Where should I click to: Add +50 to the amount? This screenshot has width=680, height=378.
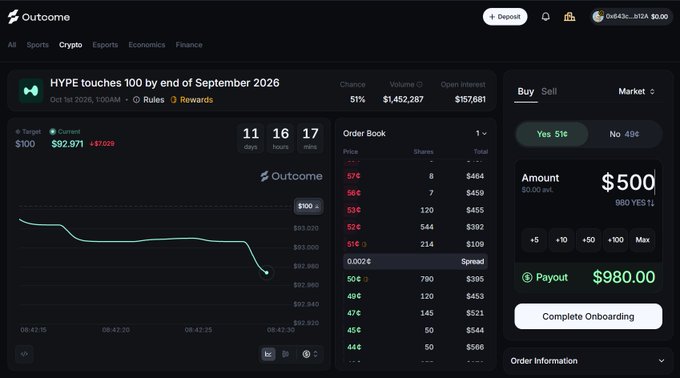coord(588,240)
